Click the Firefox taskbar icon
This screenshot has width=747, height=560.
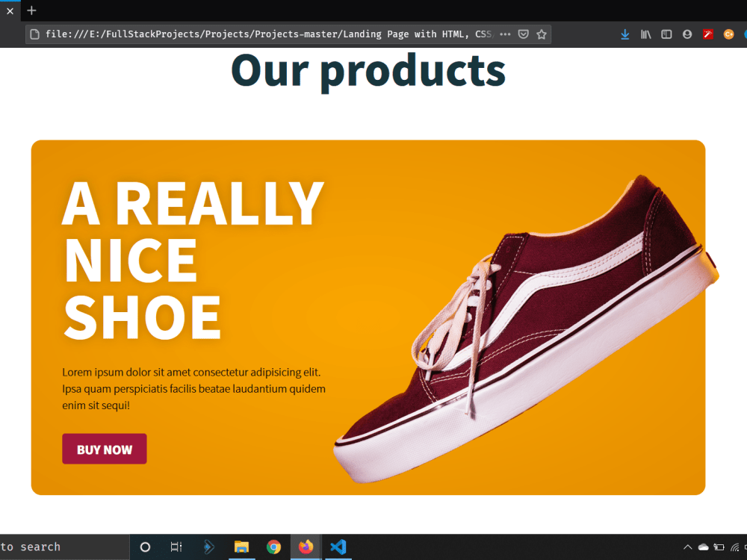[x=306, y=547]
